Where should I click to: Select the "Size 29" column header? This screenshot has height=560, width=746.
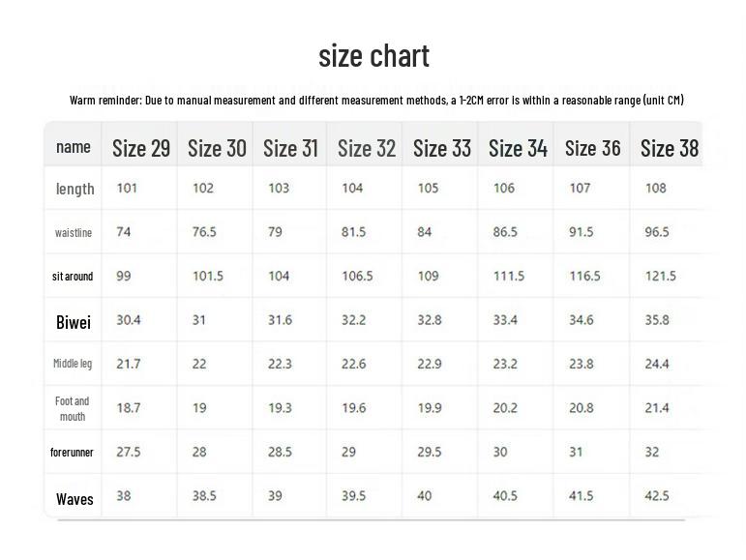point(141,148)
